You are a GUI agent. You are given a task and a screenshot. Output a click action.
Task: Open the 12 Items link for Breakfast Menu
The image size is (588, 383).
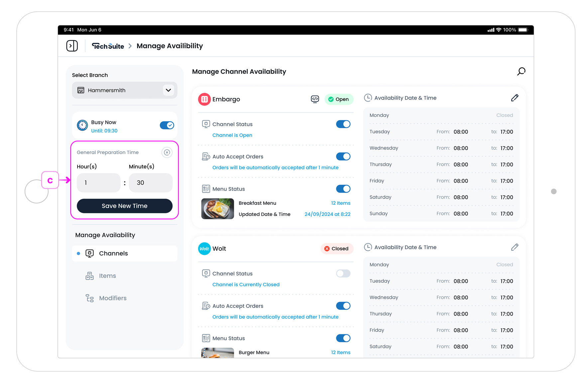pyautogui.click(x=340, y=203)
